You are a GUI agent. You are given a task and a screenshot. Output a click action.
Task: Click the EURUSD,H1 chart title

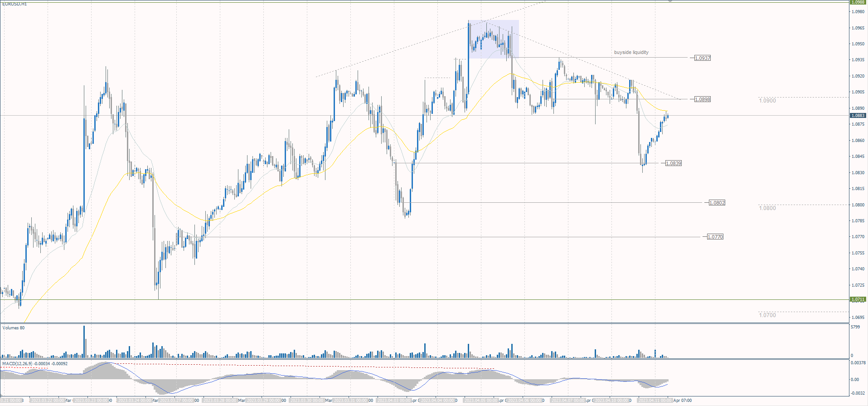pyautogui.click(x=15, y=4)
